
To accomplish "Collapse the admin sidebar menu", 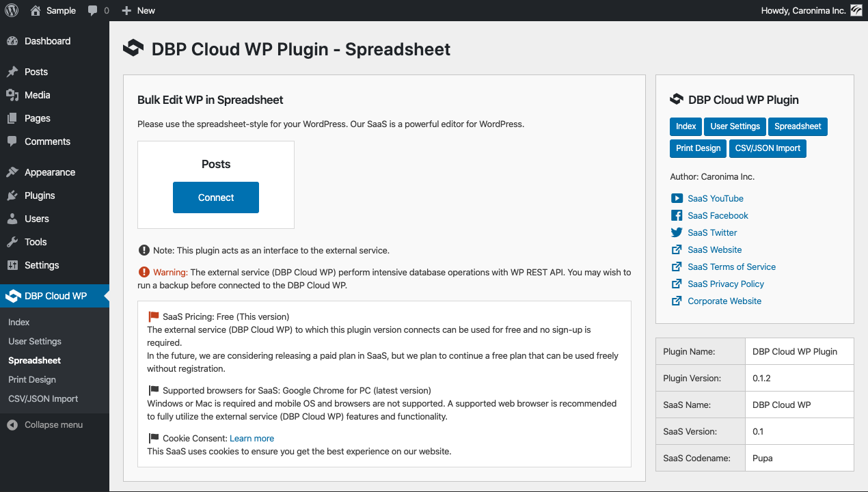I will [x=45, y=424].
